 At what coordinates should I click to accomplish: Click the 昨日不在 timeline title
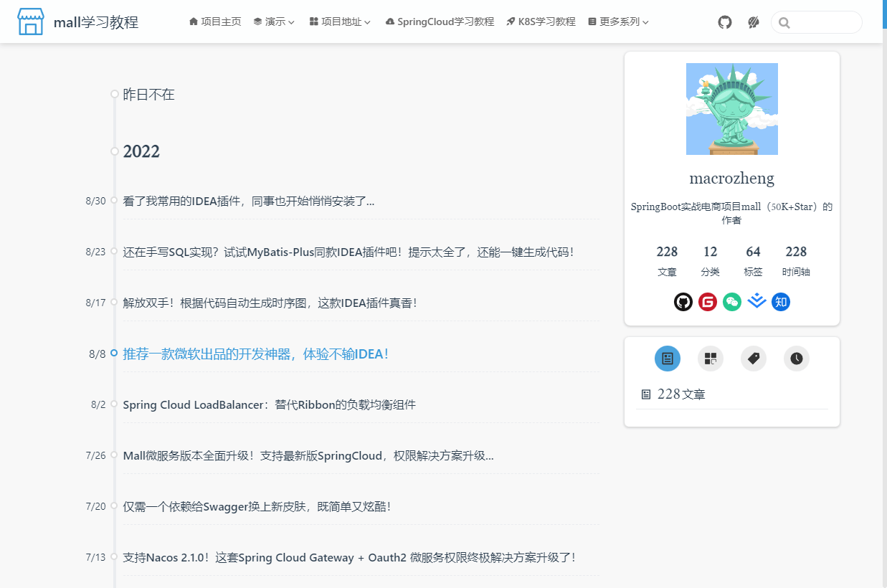pos(149,95)
